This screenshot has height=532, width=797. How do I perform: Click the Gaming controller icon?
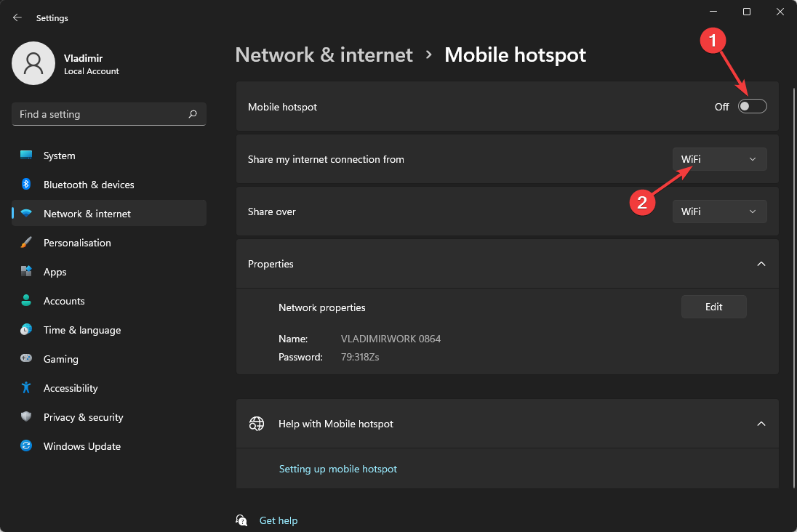click(26, 359)
